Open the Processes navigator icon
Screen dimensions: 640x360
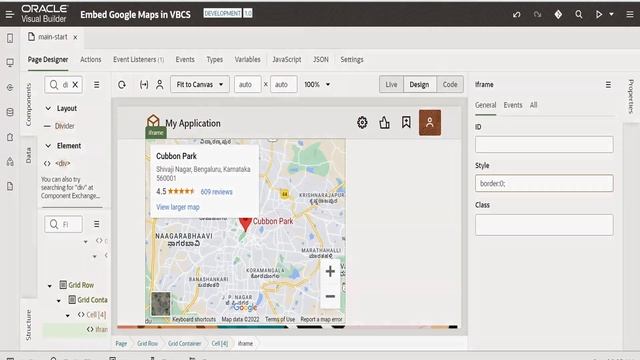point(10,162)
